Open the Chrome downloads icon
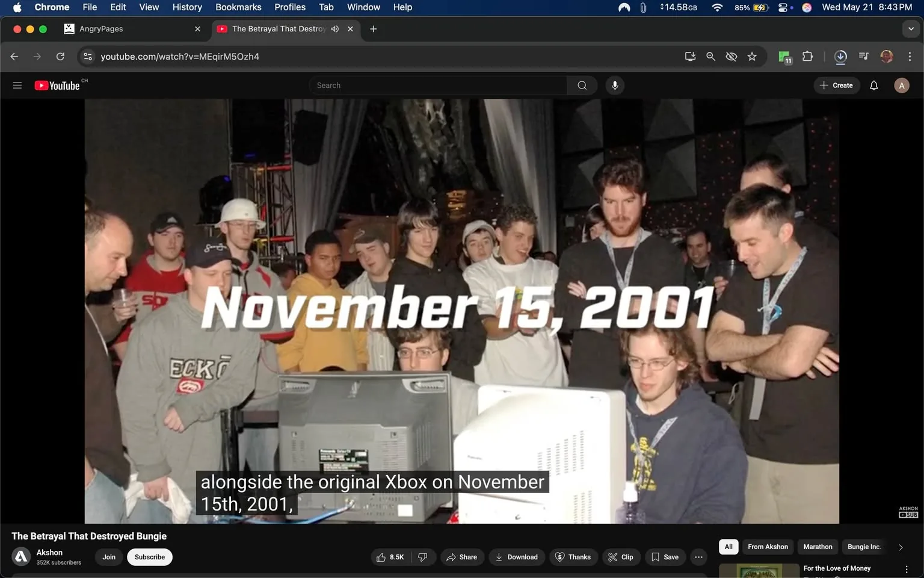Screen dimensions: 924x578 pyautogui.click(x=840, y=56)
